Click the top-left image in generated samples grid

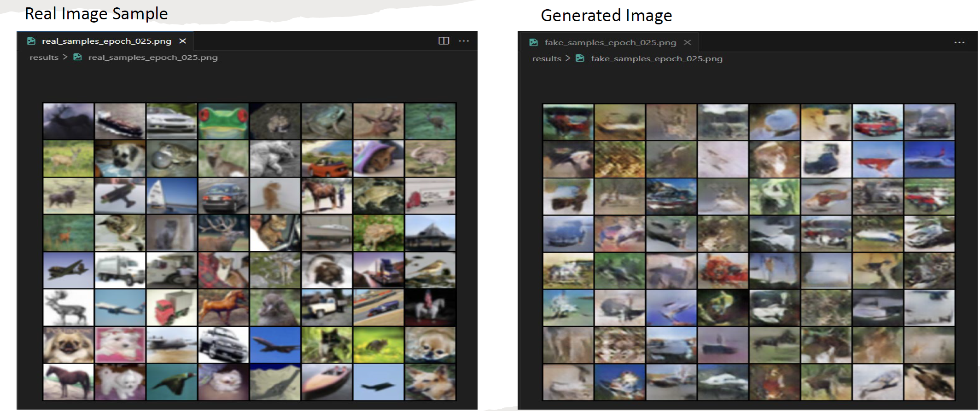[x=568, y=122]
